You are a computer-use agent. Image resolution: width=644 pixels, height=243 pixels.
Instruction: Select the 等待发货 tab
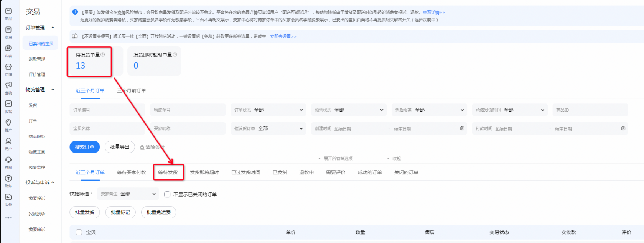pyautogui.click(x=168, y=172)
